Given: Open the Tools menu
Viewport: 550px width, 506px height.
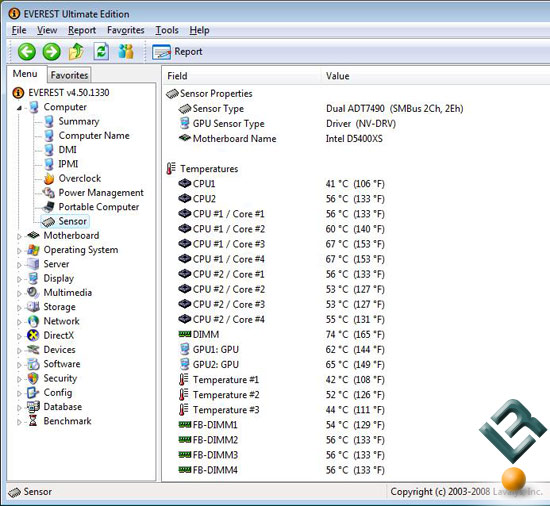Looking at the screenshot, I should [x=167, y=30].
